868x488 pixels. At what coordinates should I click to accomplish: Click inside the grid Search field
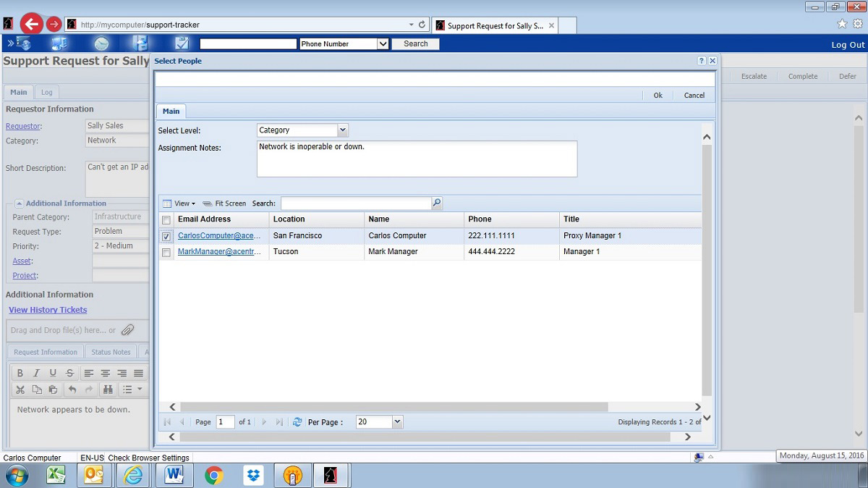pyautogui.click(x=354, y=203)
